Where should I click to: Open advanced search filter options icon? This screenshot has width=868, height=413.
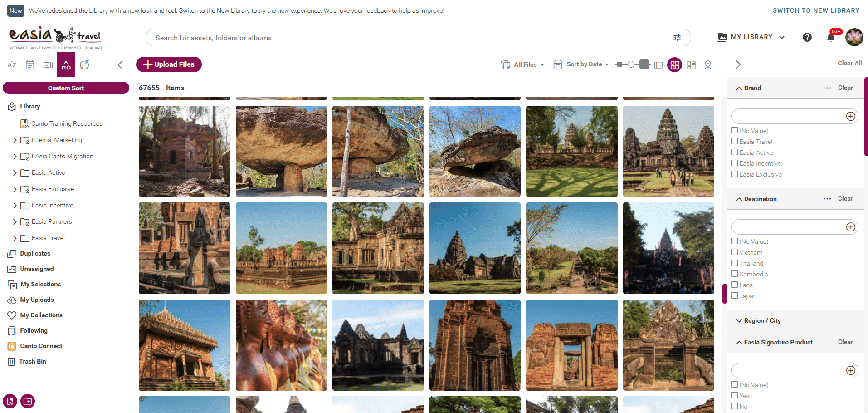[677, 38]
